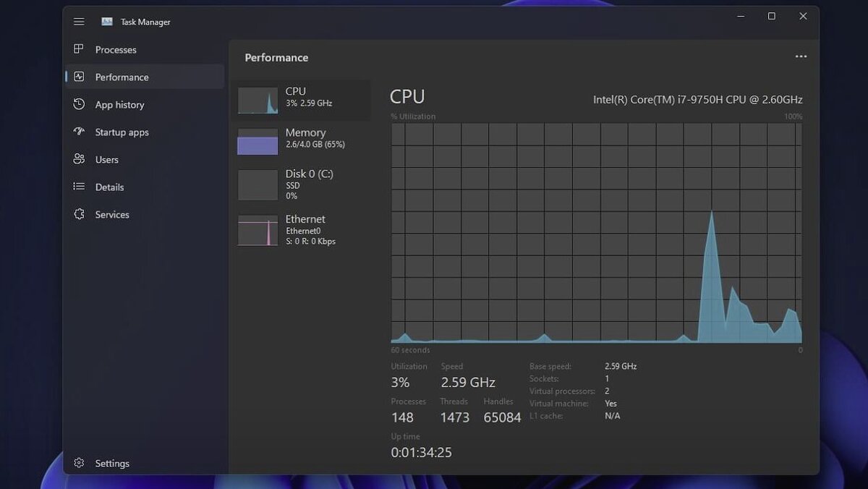The height and width of the screenshot is (489, 868).
Task: Select the Disk 0 (C:) thumbnail
Action: coord(258,184)
